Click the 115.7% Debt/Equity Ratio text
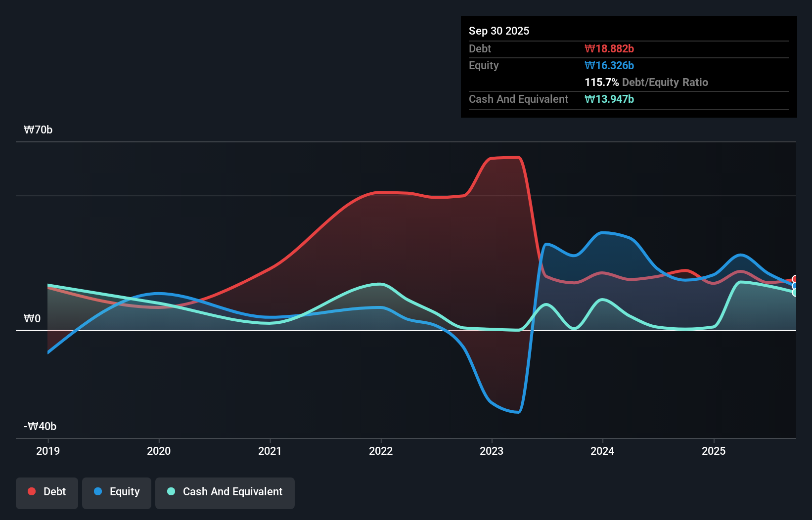This screenshot has width=812, height=520. [646, 82]
